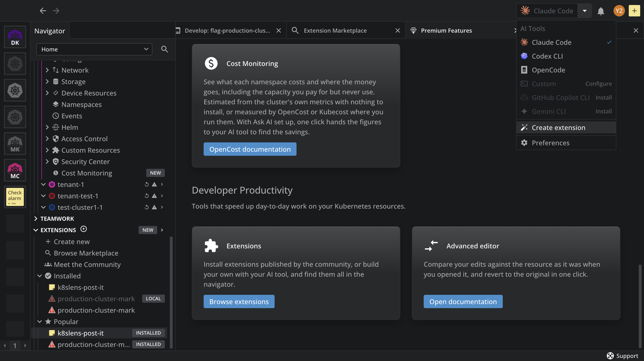Open Meet the Community
The image size is (644, 361).
click(82, 265)
